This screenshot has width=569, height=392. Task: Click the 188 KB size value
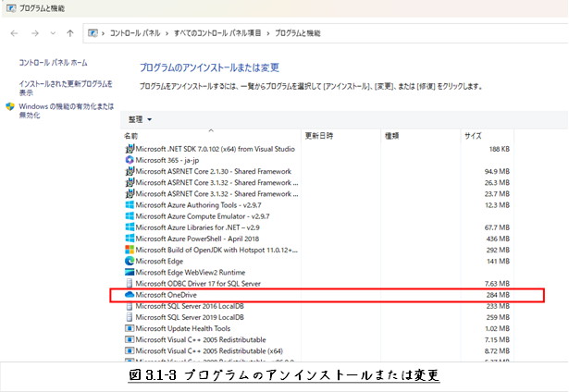click(500, 149)
